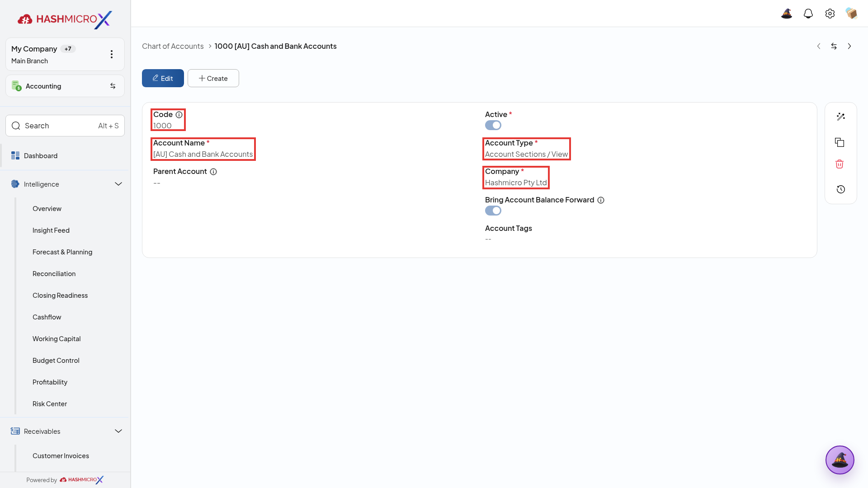
Task: Click the Edit button
Action: pos(163,78)
